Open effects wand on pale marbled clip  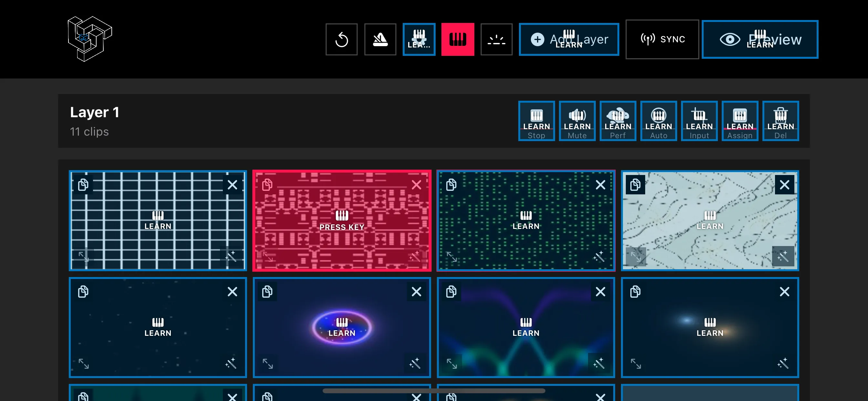783,257
